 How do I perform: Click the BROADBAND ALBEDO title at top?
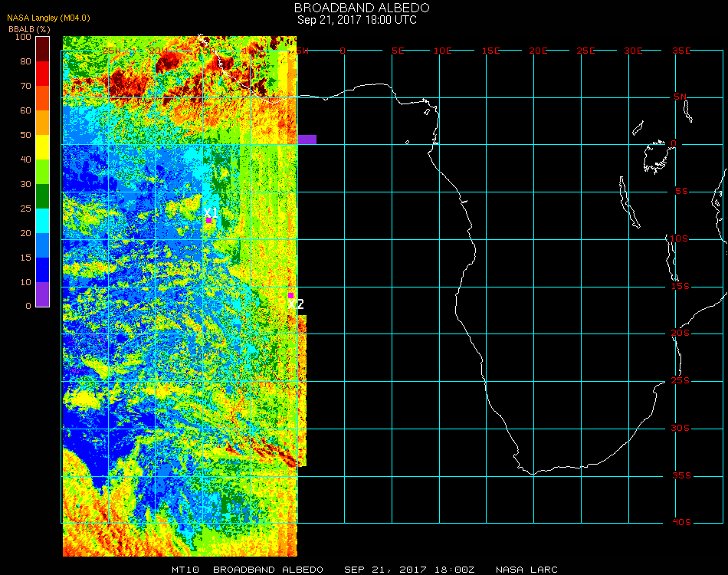point(357,7)
